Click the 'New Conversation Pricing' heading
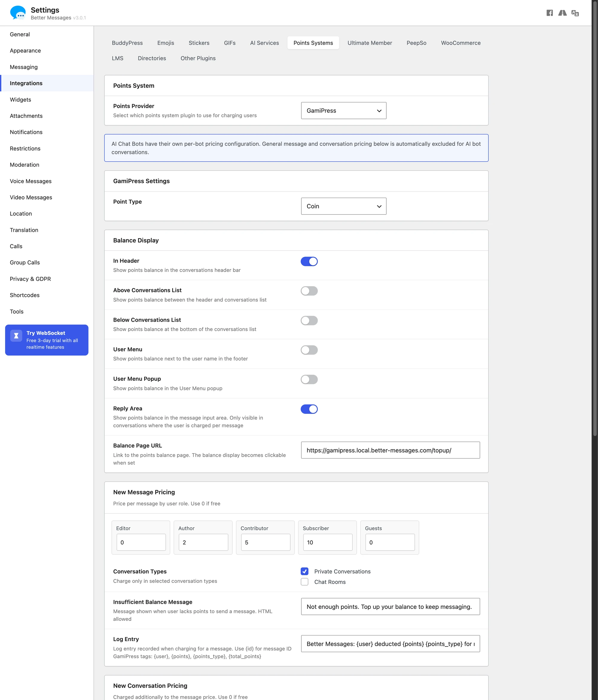This screenshot has width=598, height=700. pyautogui.click(x=150, y=685)
